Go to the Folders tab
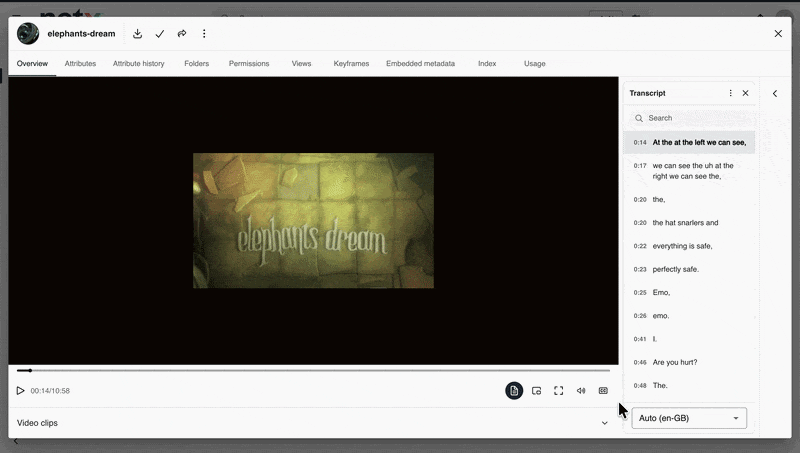The width and height of the screenshot is (800, 453). 196,64
